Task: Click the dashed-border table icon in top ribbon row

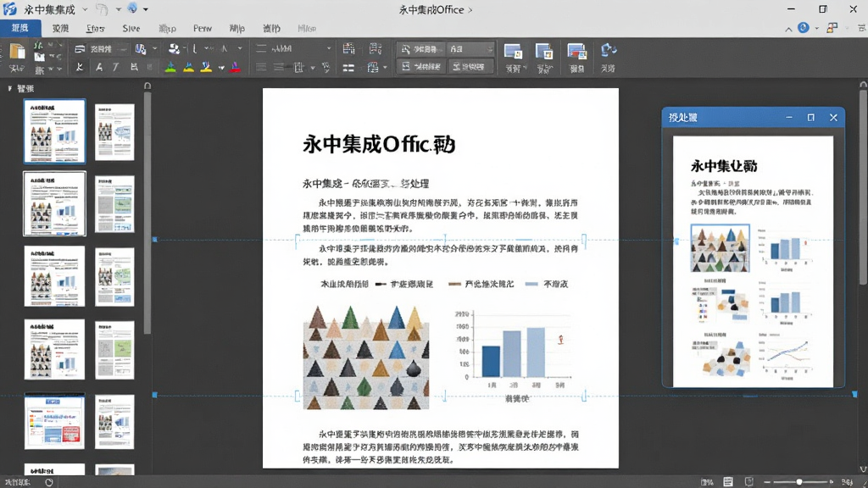Action: coord(376,48)
